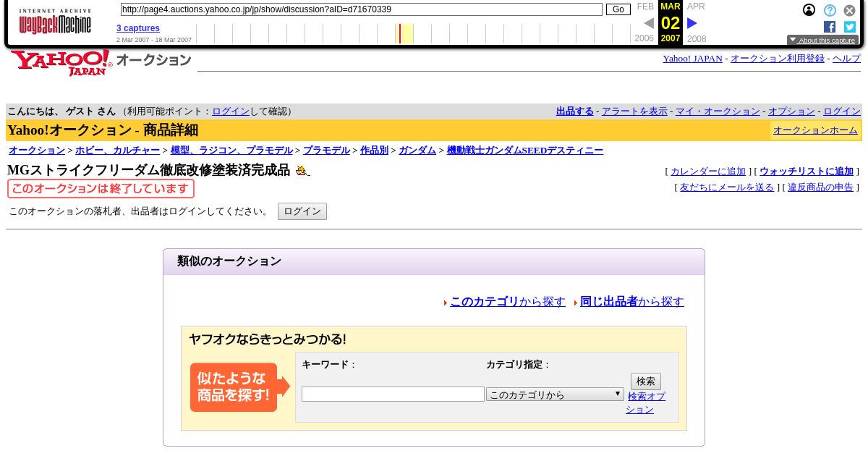Viewport: 868px width, 456px height.
Task: Close the Wayback toolbar with the X icon
Action: point(850,10)
